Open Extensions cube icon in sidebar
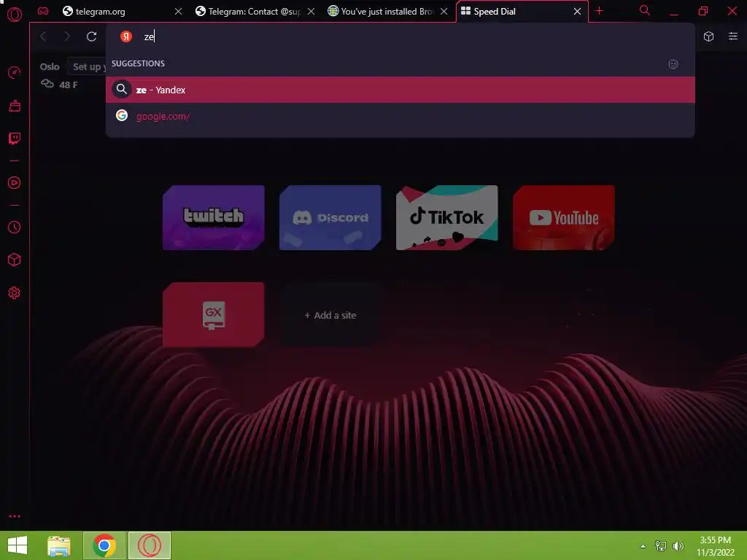Screen dimensions: 747x560 (15, 260)
